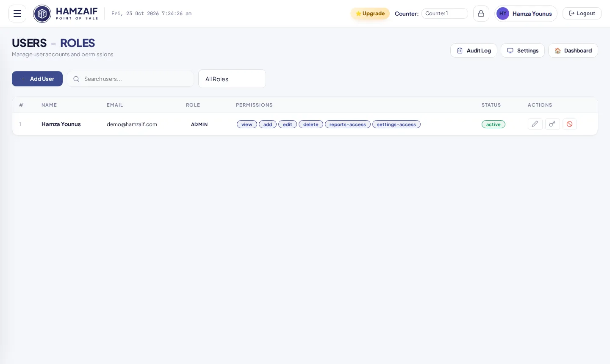Image resolution: width=610 pixels, height=364 pixels.
Task: Open the hamburger sidebar menu
Action: tap(17, 14)
